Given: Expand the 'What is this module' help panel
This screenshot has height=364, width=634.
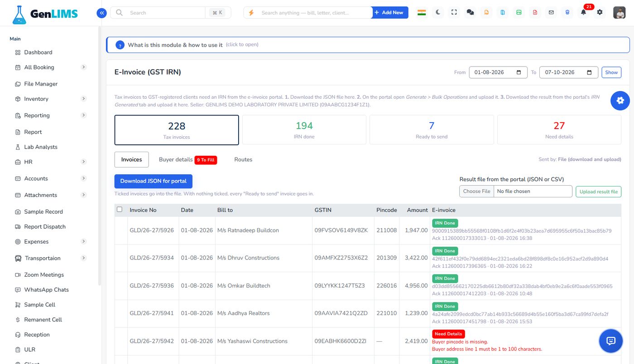Looking at the screenshot, I should 368,45.
